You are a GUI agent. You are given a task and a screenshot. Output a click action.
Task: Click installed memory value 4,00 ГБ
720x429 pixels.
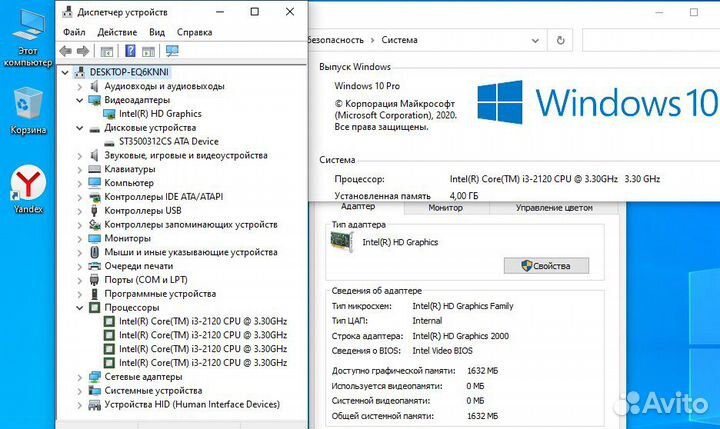[x=464, y=196]
